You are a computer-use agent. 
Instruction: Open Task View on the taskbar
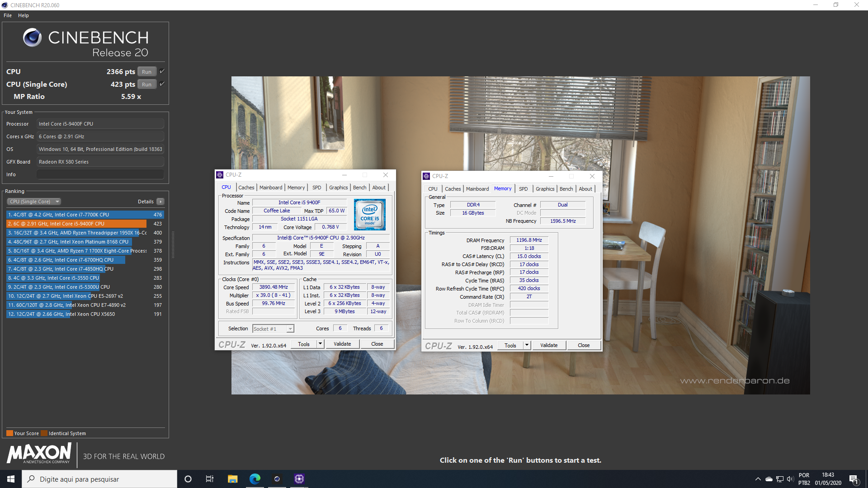click(210, 479)
